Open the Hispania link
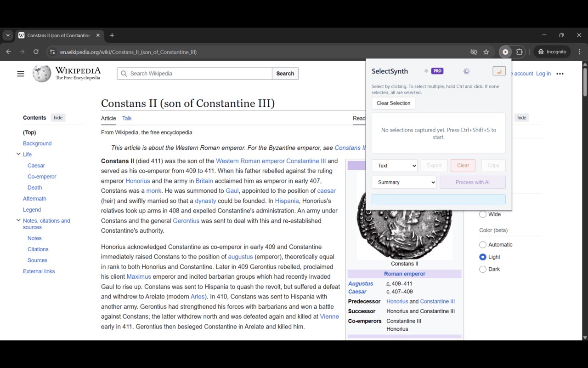The width and height of the screenshot is (588, 368). pyautogui.click(x=287, y=201)
